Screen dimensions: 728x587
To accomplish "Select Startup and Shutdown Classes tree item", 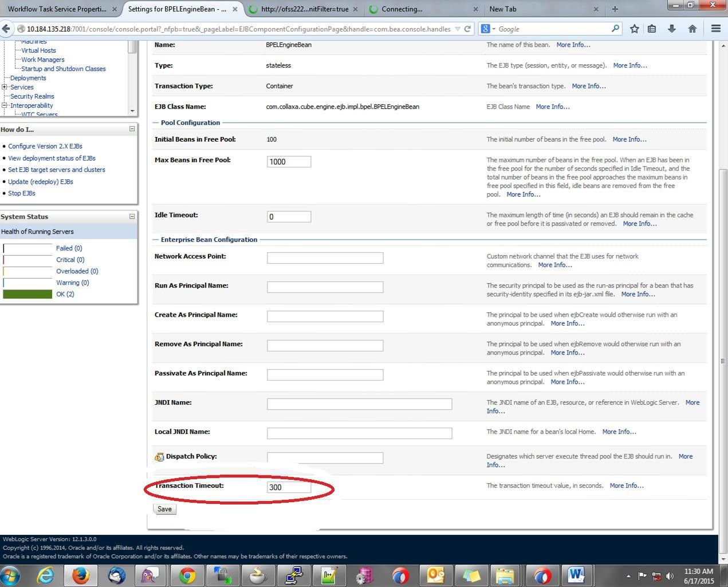I will tap(64, 69).
